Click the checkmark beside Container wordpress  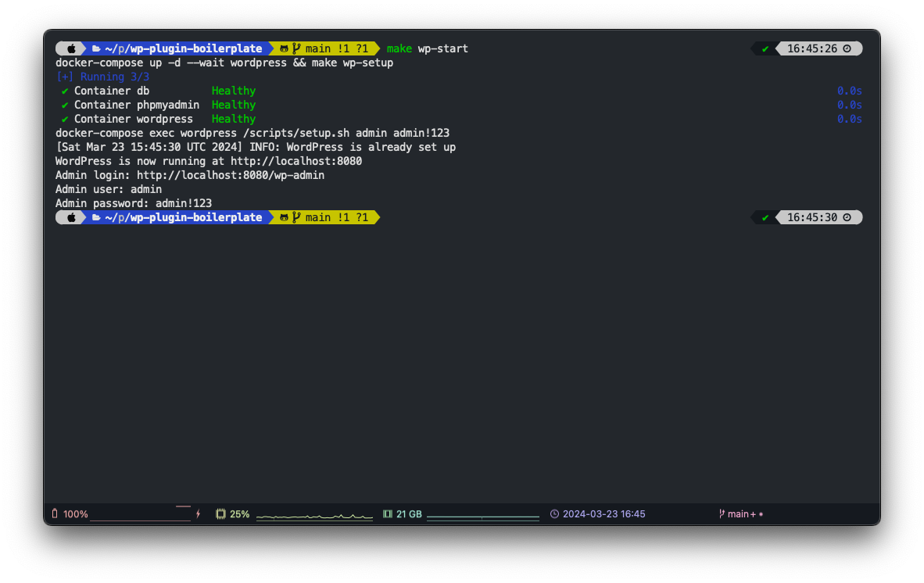(x=64, y=120)
